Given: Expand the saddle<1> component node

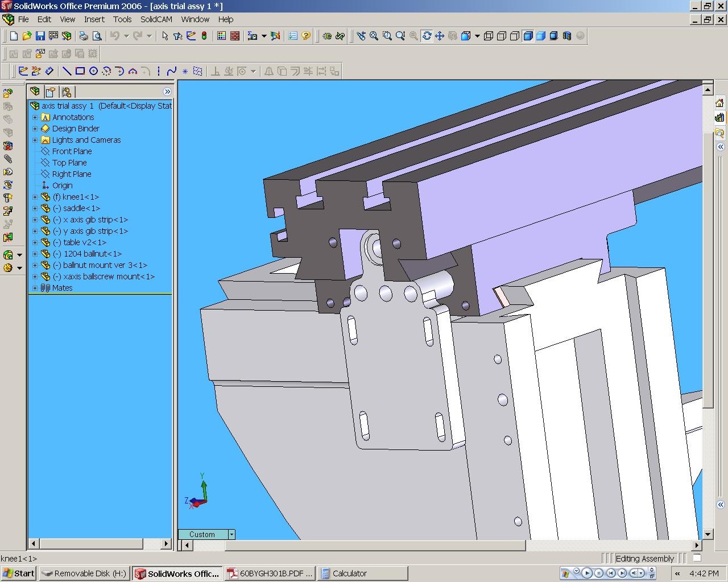Looking at the screenshot, I should click(x=35, y=208).
